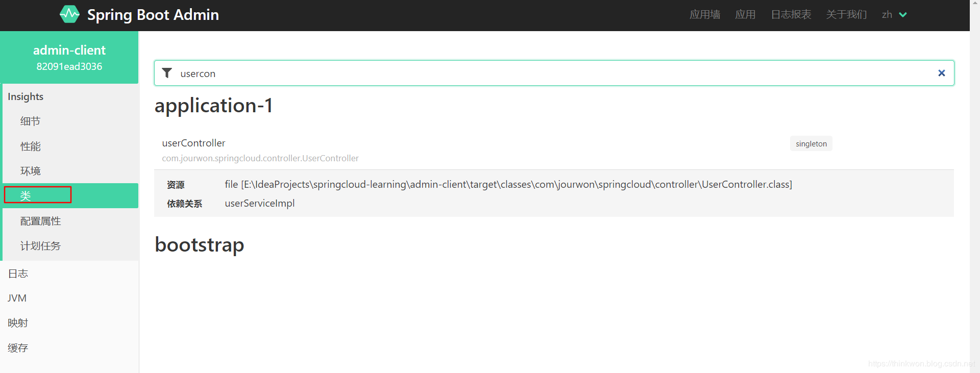Open 环境 in the sidebar
The width and height of the screenshot is (980, 373).
coord(30,171)
